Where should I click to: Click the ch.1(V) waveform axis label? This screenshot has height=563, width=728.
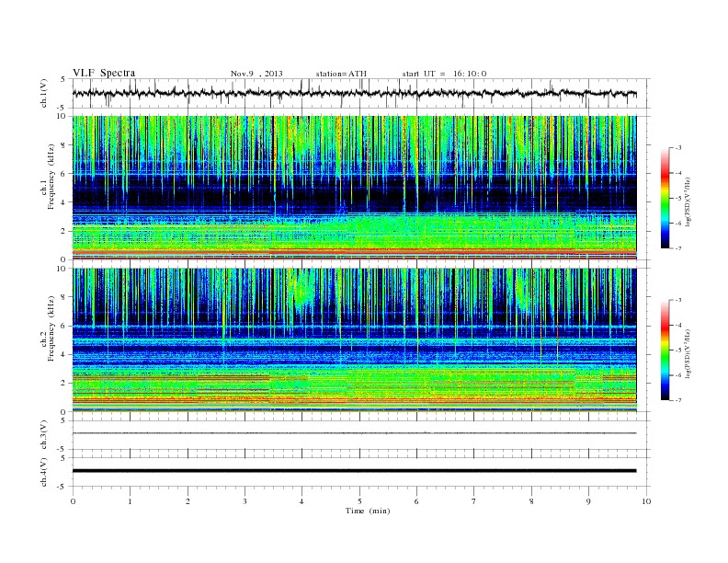click(x=43, y=93)
